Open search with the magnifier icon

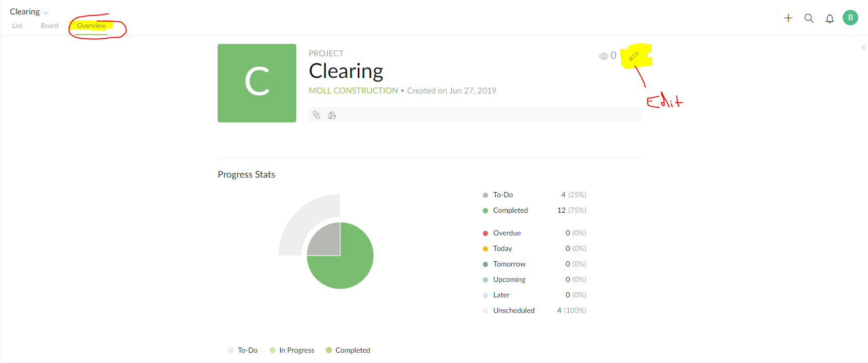pos(809,18)
